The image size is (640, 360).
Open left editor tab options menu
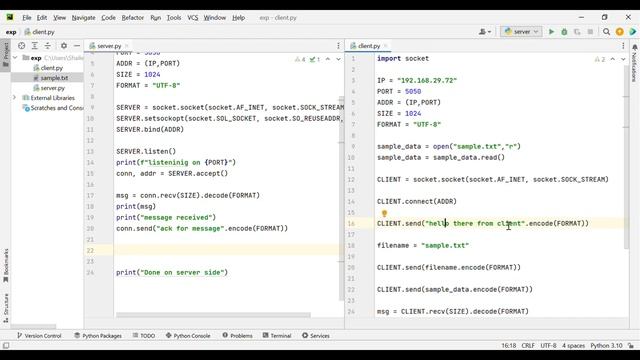338,46
